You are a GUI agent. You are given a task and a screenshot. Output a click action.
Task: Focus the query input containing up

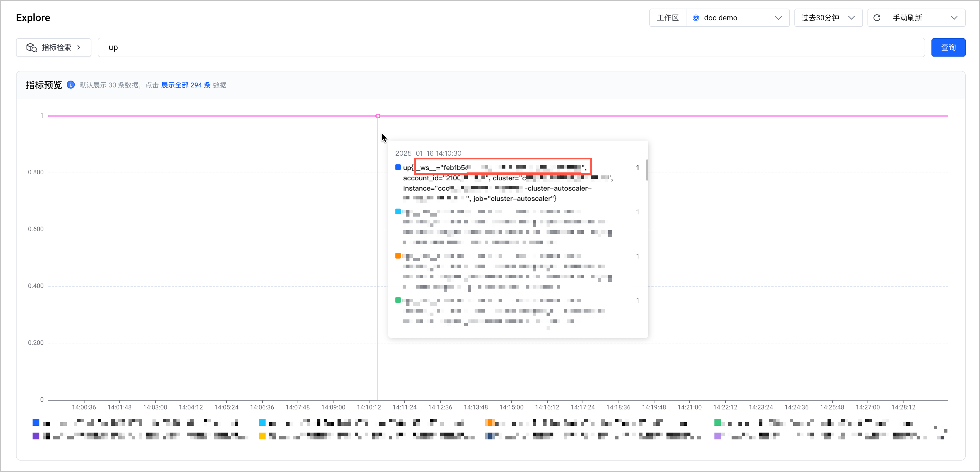tap(511, 48)
